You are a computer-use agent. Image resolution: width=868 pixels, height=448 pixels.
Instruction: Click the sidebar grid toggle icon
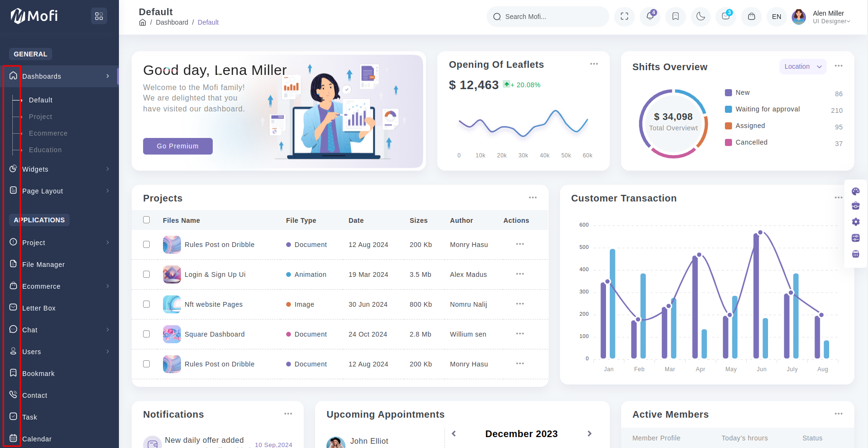click(x=99, y=16)
